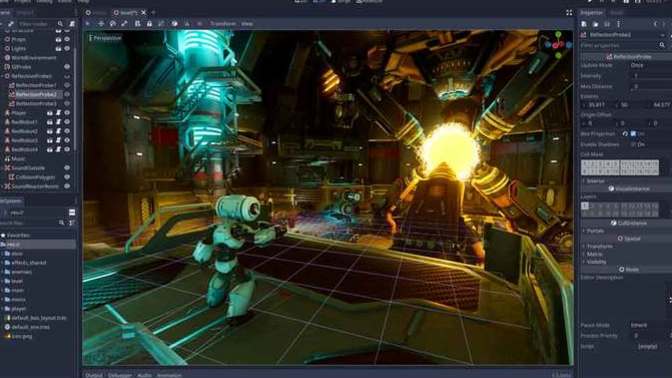Toggle FileSystem split mode icon beside res://
This screenshot has width=672, height=378.
click(72, 212)
